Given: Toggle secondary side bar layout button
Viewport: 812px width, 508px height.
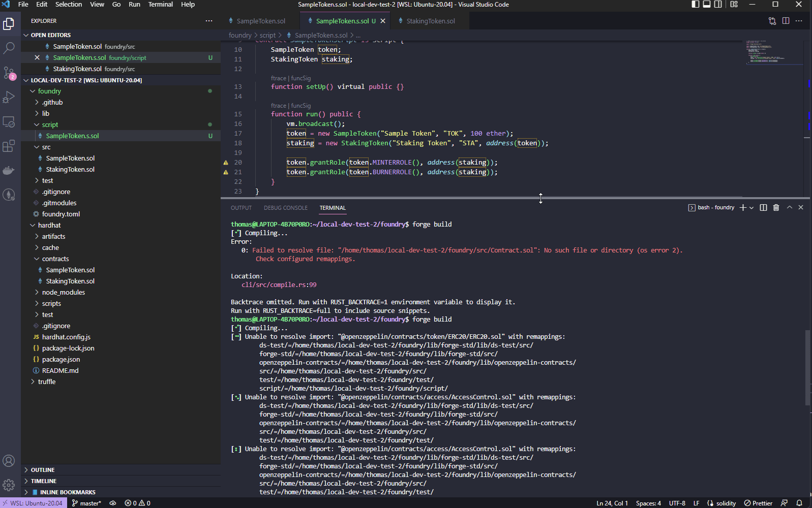Looking at the screenshot, I should point(718,5).
